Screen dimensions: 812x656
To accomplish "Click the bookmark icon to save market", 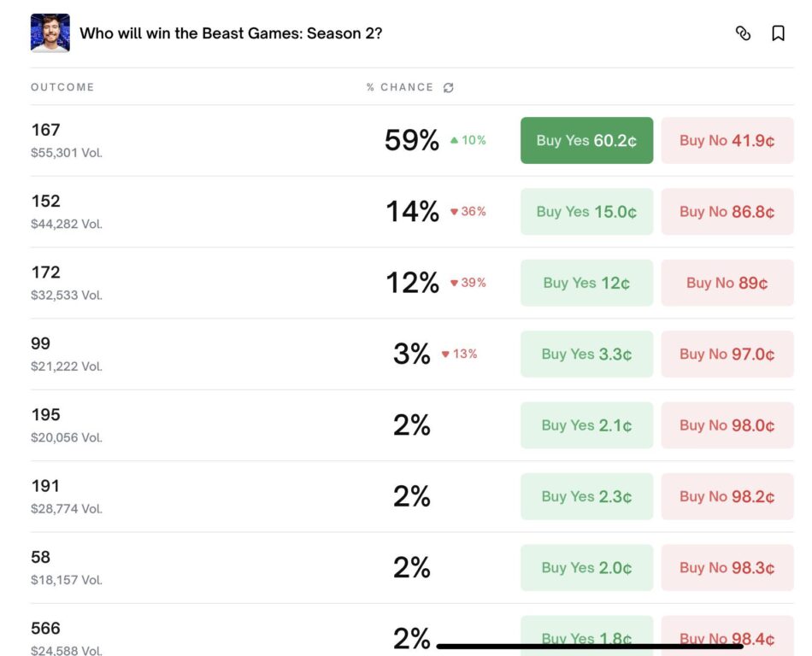I will click(780, 33).
